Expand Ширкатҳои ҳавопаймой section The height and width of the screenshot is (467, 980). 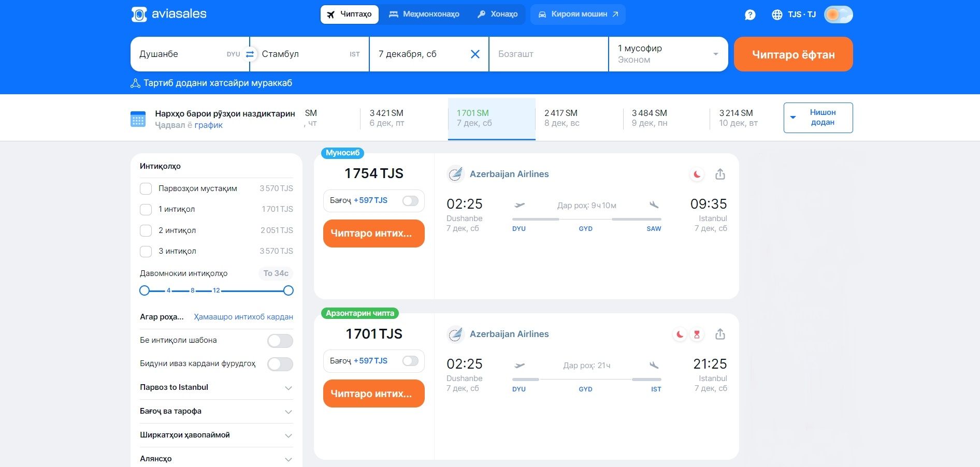pos(217,435)
